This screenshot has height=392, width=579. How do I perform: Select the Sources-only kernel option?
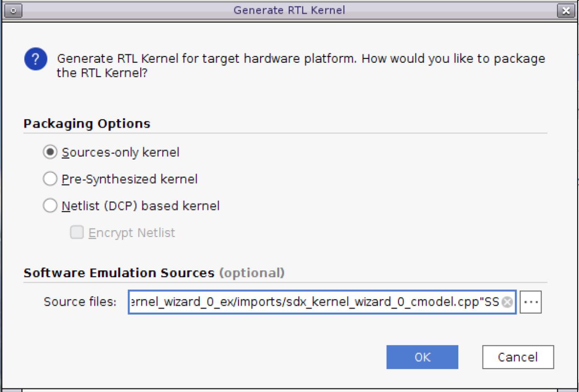tap(50, 152)
